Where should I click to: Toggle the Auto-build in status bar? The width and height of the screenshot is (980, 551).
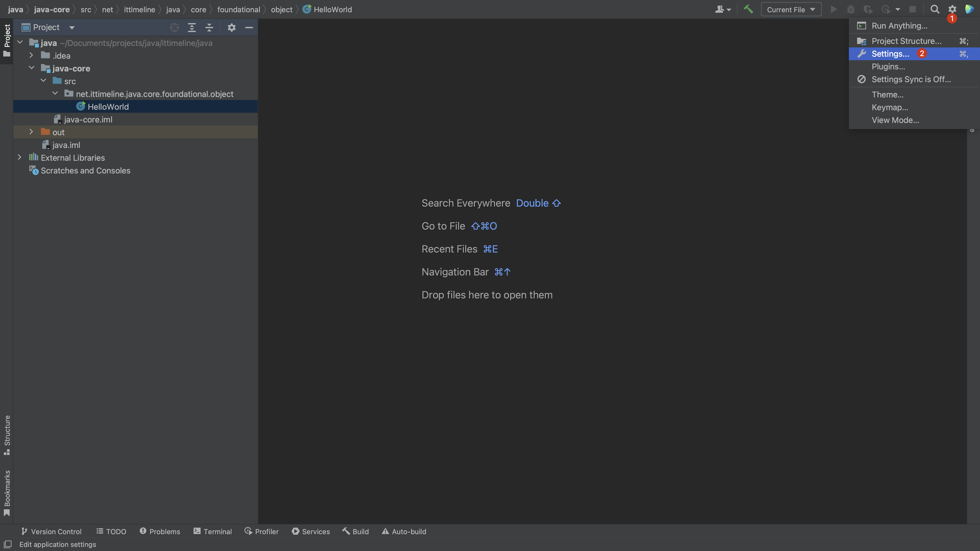pyautogui.click(x=404, y=532)
